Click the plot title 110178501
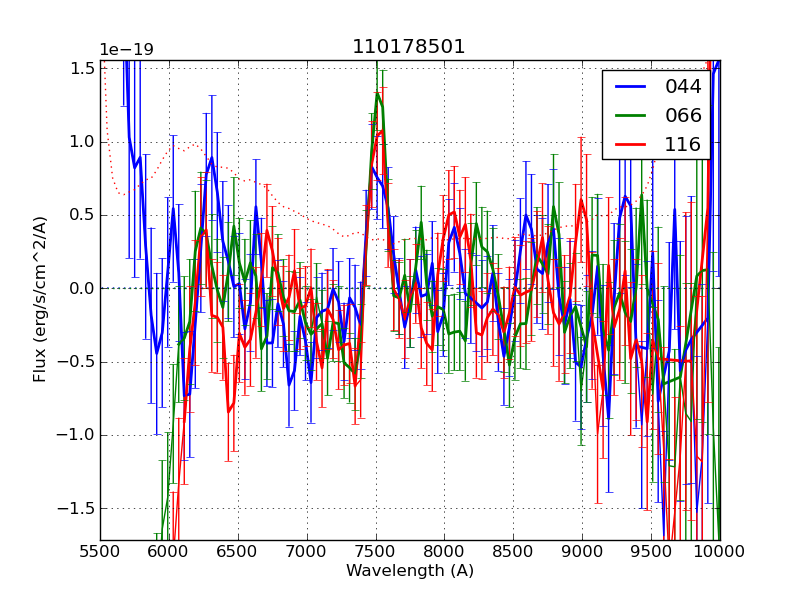 coord(409,47)
